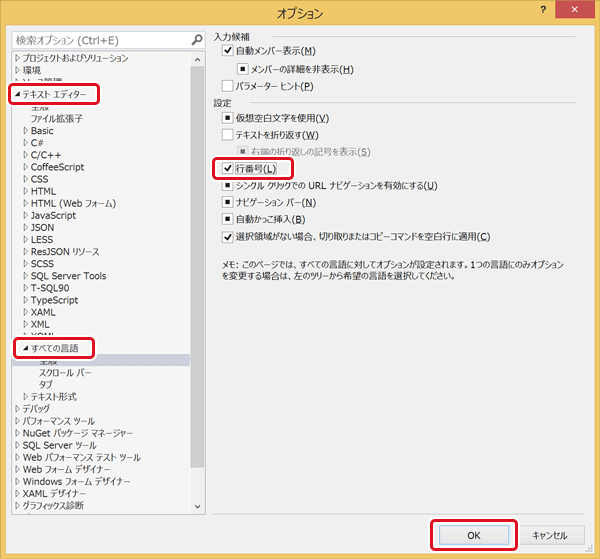Select JSON in the options tree
Screen dimensions: 600x559
point(42,227)
